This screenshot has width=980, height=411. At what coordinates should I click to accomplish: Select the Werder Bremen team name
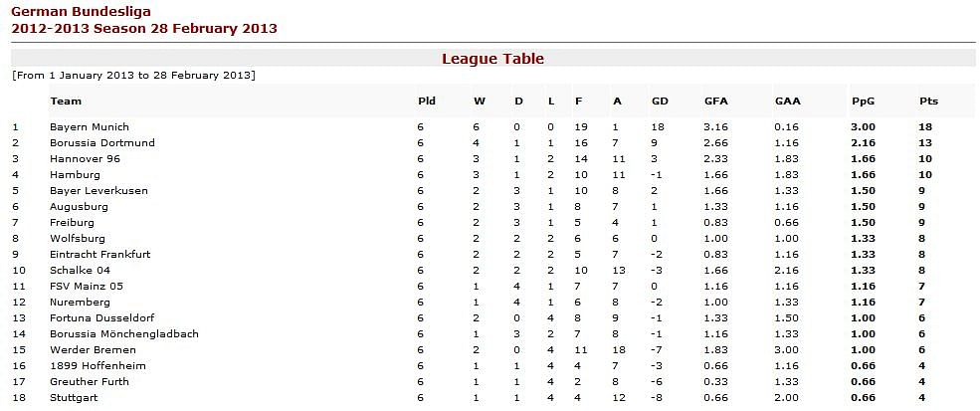(x=93, y=349)
